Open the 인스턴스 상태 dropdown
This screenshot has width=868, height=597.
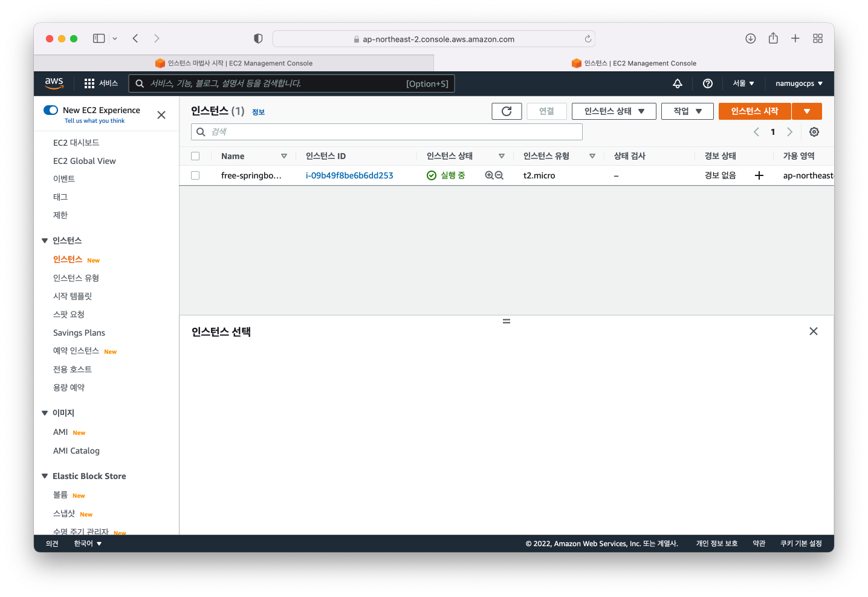pyautogui.click(x=614, y=111)
